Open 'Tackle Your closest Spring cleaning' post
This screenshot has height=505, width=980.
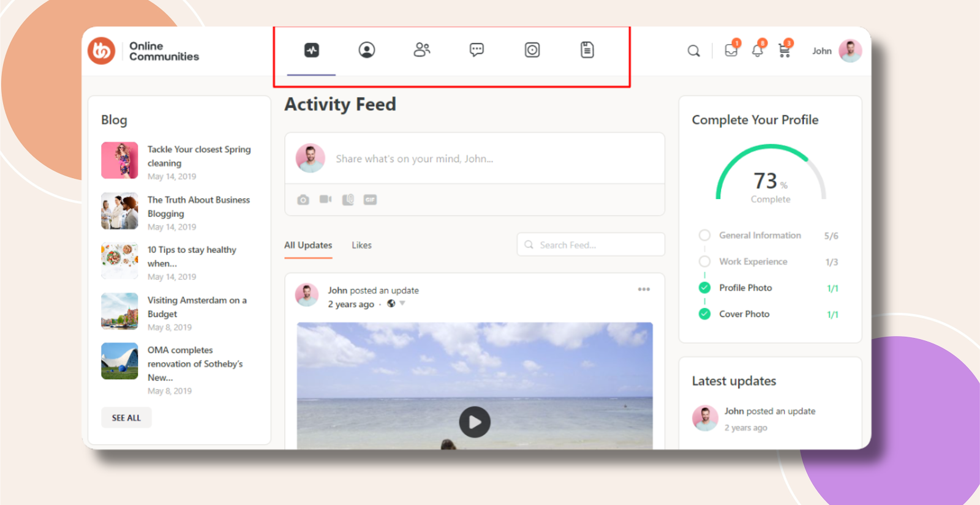coord(199,156)
